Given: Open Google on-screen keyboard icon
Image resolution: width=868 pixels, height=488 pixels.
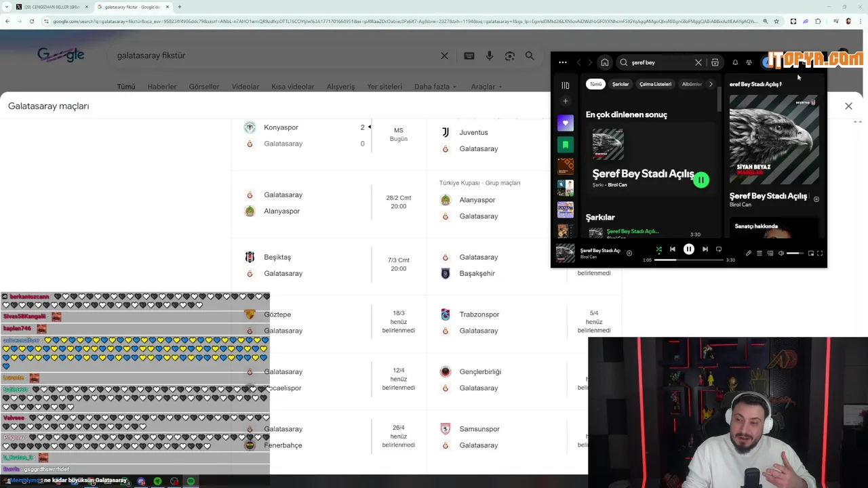Looking at the screenshot, I should tap(469, 56).
